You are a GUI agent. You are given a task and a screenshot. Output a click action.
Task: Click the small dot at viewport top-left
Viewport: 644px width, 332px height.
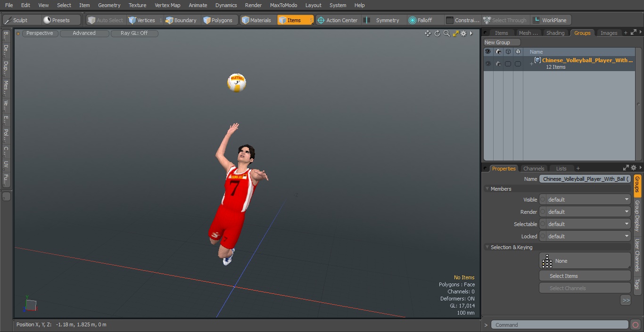pyautogui.click(x=18, y=33)
